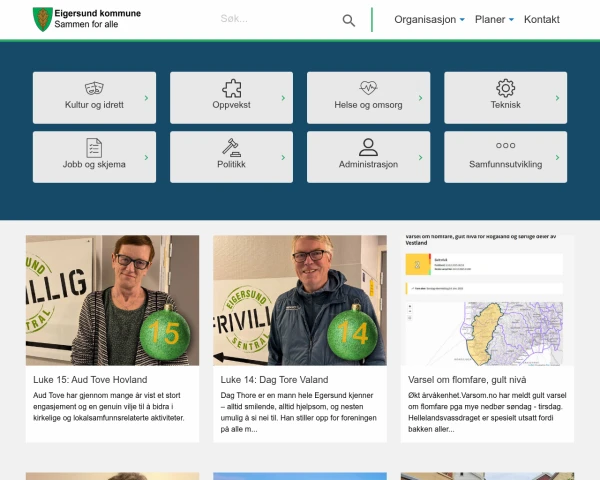Click the gavel icon for Politikk
The image size is (600, 480).
pos(232,148)
